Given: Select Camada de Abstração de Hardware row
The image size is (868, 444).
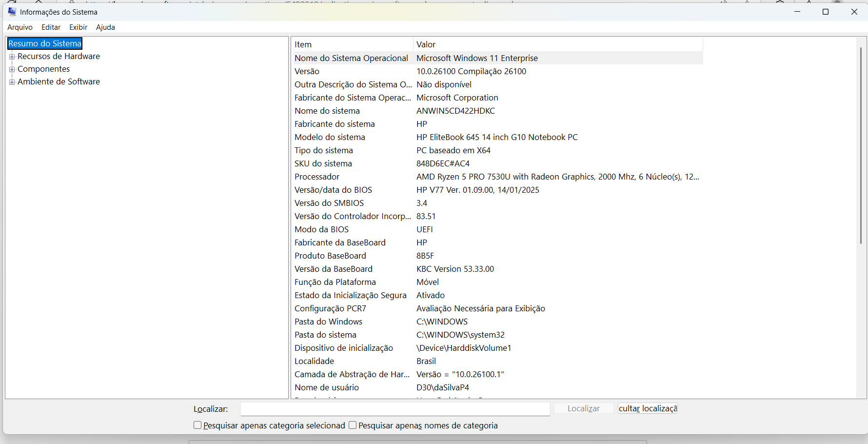Looking at the screenshot, I should pos(498,374).
